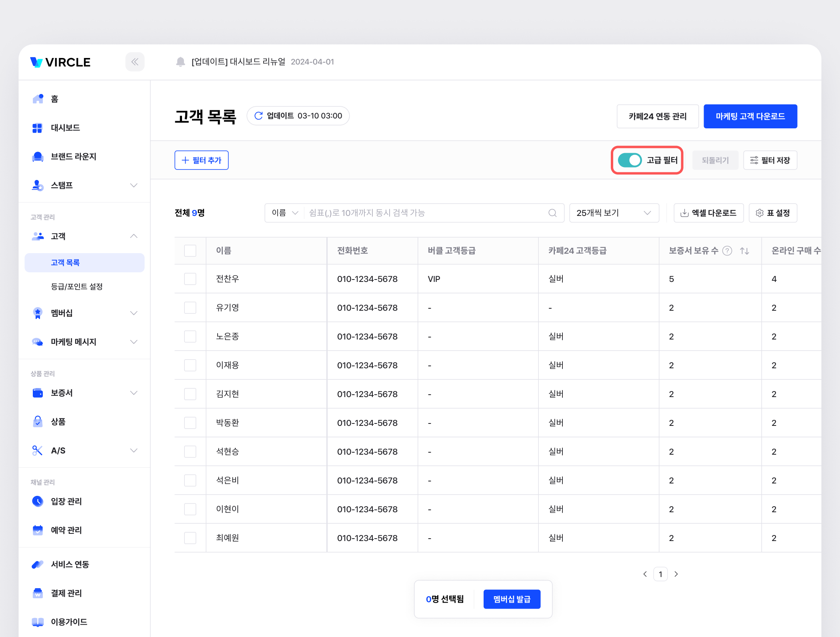840x637 pixels.
Task: Collapse the sidebar with the double-chevron icon
Action: tap(135, 62)
